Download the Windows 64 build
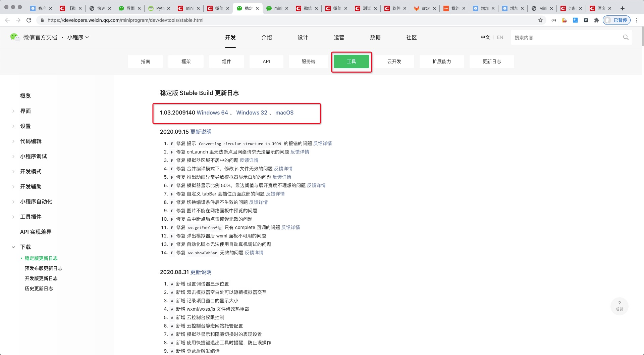This screenshot has height=355, width=644. (x=212, y=113)
